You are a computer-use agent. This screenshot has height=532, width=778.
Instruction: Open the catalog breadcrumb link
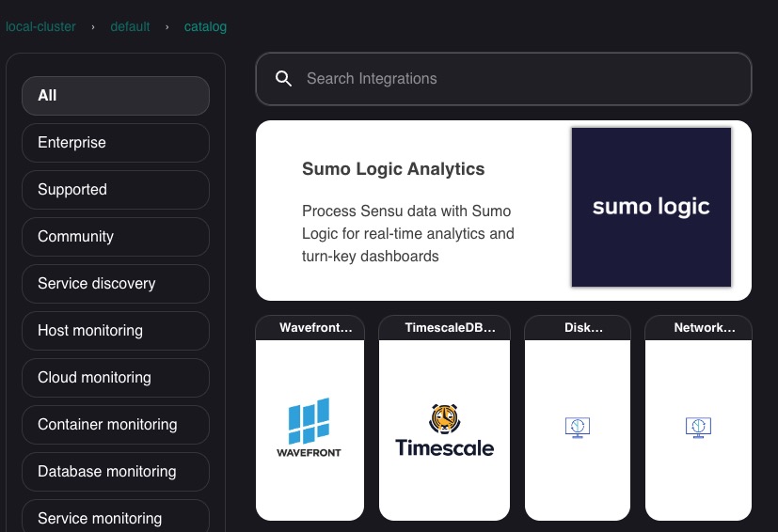coord(205,26)
